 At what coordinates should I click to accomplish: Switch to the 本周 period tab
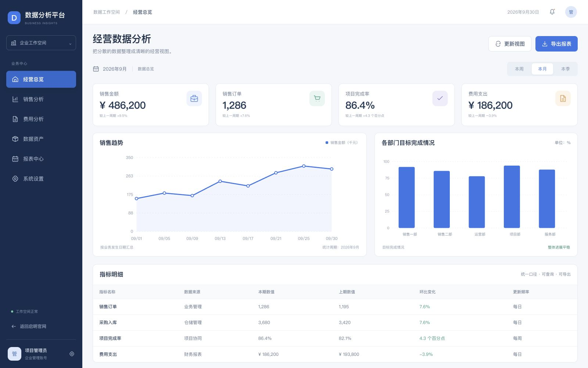pos(519,69)
